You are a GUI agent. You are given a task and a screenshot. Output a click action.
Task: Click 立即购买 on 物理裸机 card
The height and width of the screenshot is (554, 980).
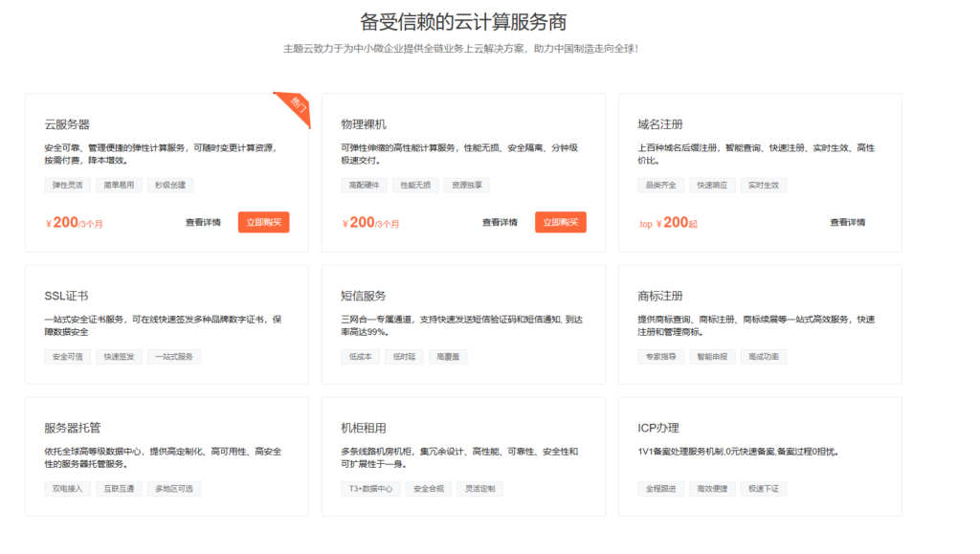pos(560,222)
